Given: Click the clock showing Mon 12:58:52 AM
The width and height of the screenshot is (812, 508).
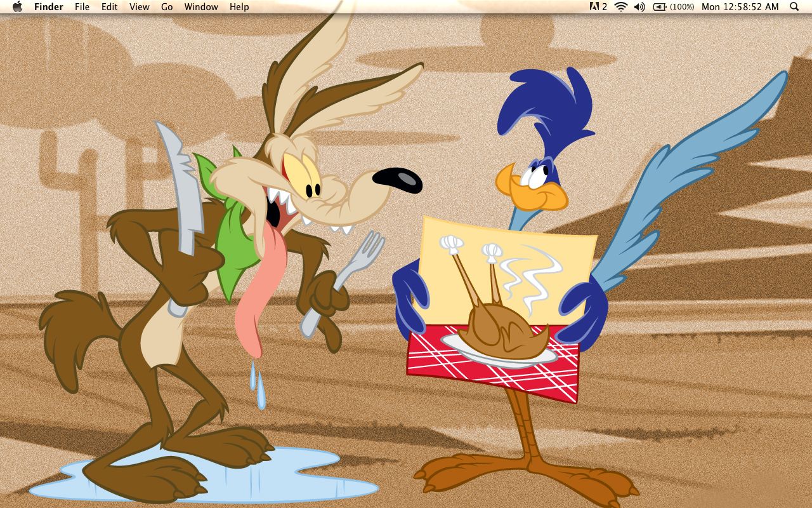Looking at the screenshot, I should click(x=740, y=7).
